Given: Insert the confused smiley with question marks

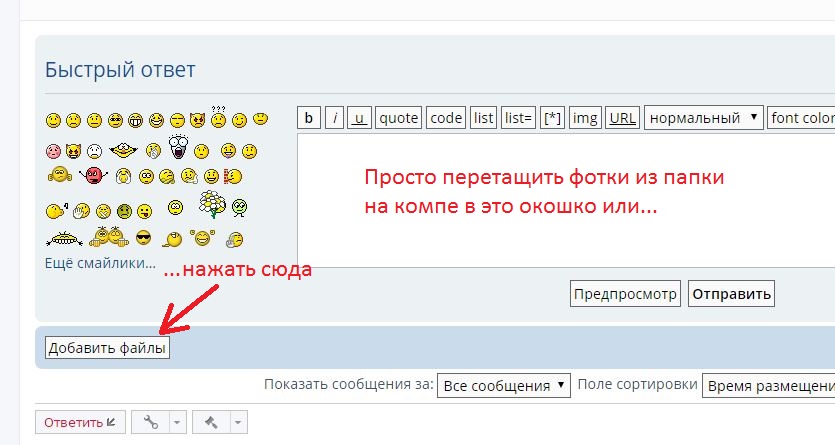Looking at the screenshot, I should pos(218,118).
